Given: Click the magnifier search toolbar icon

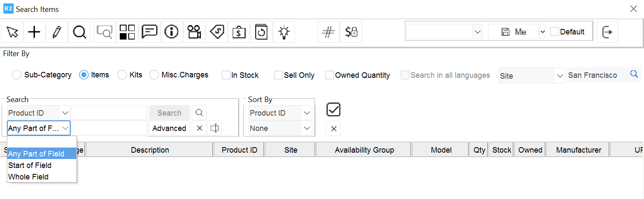Looking at the screenshot, I should [x=79, y=32].
